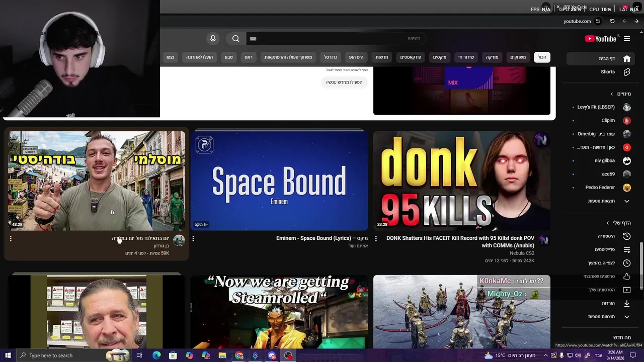This screenshot has height=362, width=644.
Task: Open Your videos icon הסרטונים שלך
Action: pos(627,290)
